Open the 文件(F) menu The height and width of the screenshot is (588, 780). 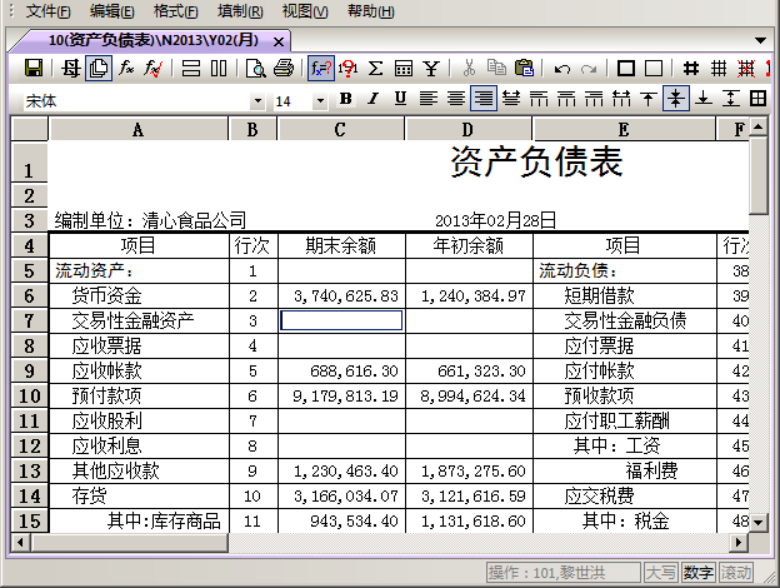(x=48, y=12)
